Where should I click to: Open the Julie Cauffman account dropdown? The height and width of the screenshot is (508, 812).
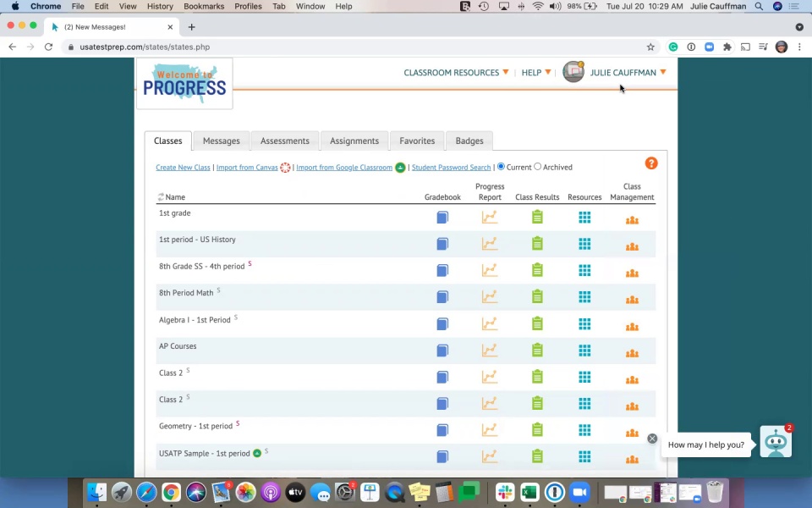(627, 73)
